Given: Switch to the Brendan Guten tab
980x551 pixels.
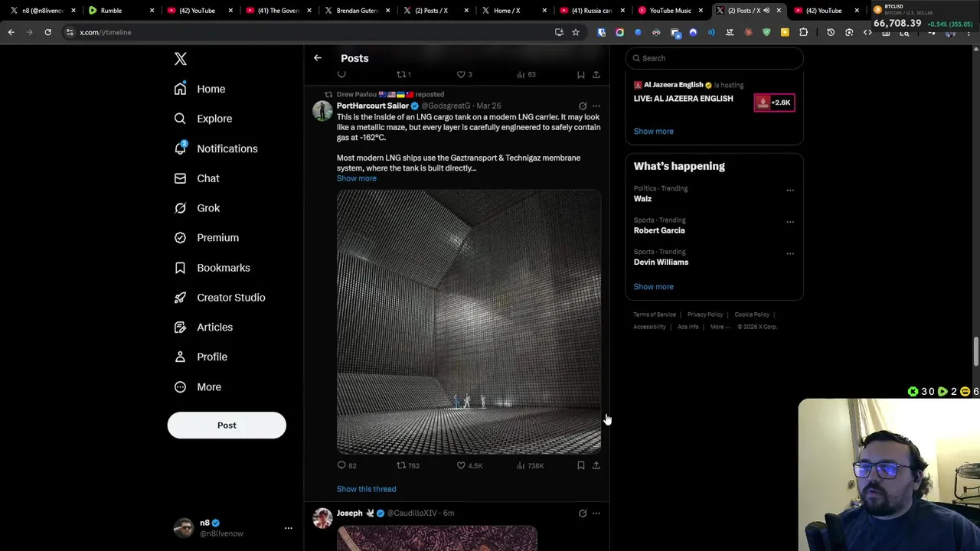Looking at the screenshot, I should (357, 11).
